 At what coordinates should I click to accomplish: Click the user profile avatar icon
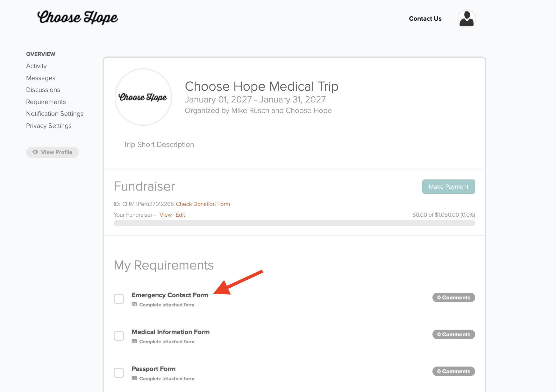466,19
